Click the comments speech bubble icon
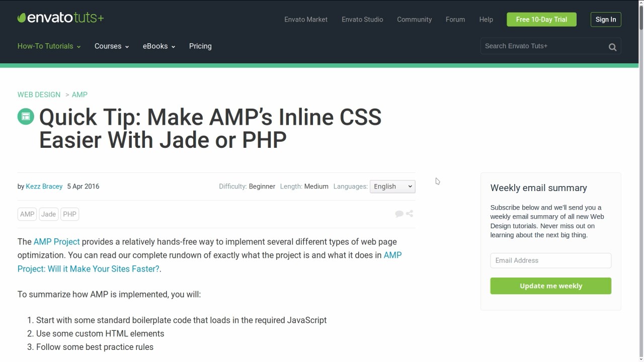The width and height of the screenshot is (644, 362). point(399,214)
